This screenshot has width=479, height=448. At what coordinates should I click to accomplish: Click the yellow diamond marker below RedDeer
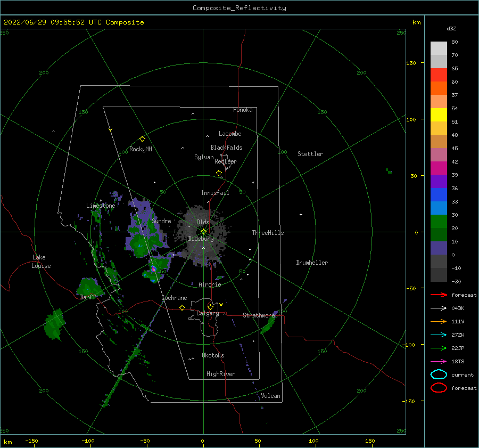tap(219, 173)
